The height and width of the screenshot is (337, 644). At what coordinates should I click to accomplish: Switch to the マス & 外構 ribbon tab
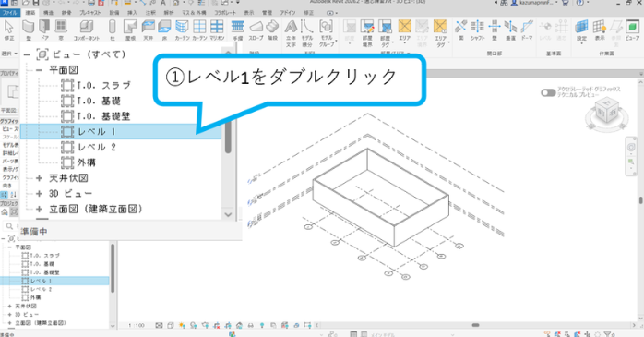point(194,13)
